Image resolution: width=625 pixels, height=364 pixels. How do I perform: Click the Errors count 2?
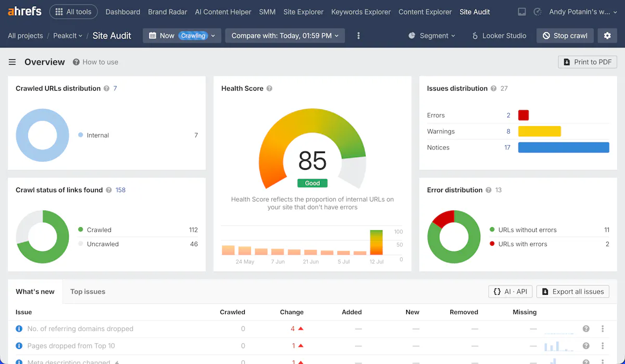click(x=508, y=115)
